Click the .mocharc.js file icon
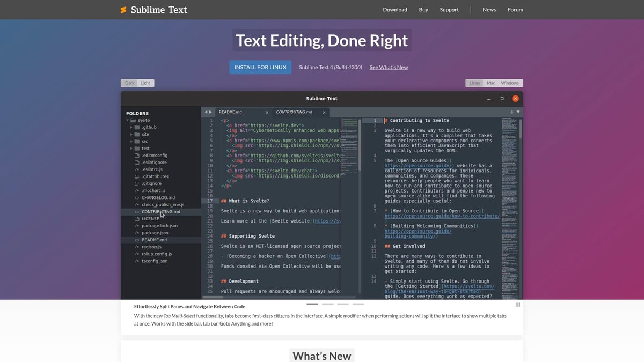Screen dimensions: 644x362 (x=137, y=190)
